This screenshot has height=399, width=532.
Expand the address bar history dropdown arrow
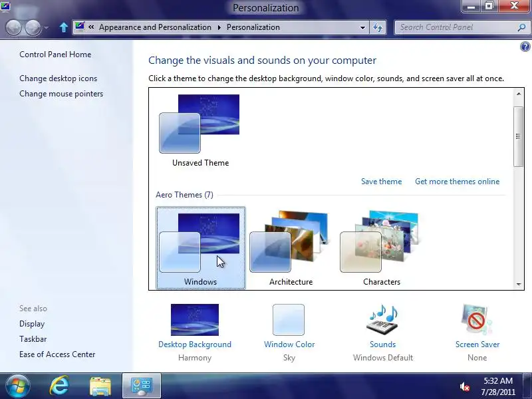point(362,27)
